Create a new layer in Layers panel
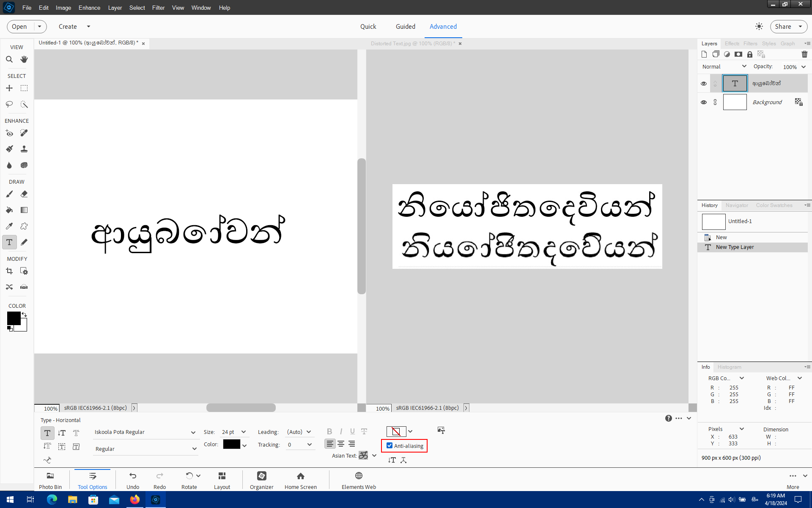Image resolution: width=812 pixels, height=508 pixels. [704, 54]
